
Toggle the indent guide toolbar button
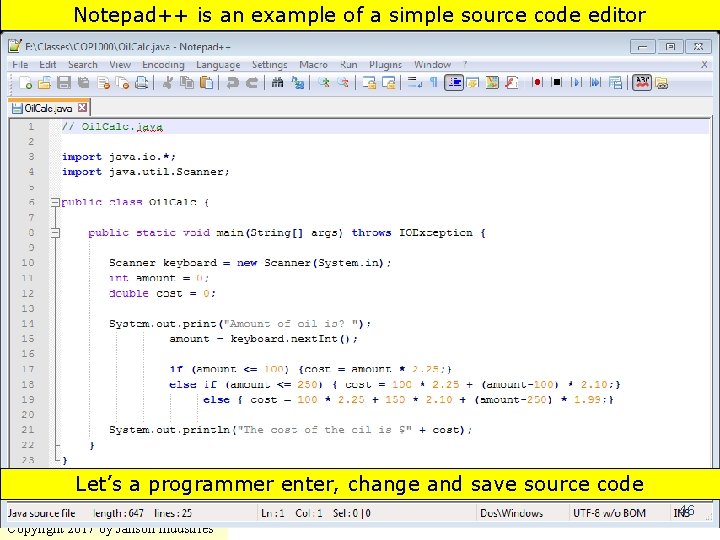[x=454, y=83]
